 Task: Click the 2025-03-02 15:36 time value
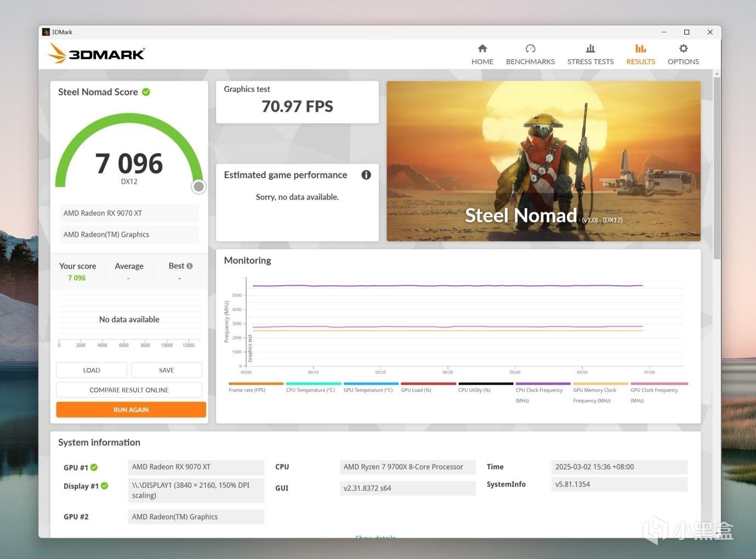click(619, 467)
